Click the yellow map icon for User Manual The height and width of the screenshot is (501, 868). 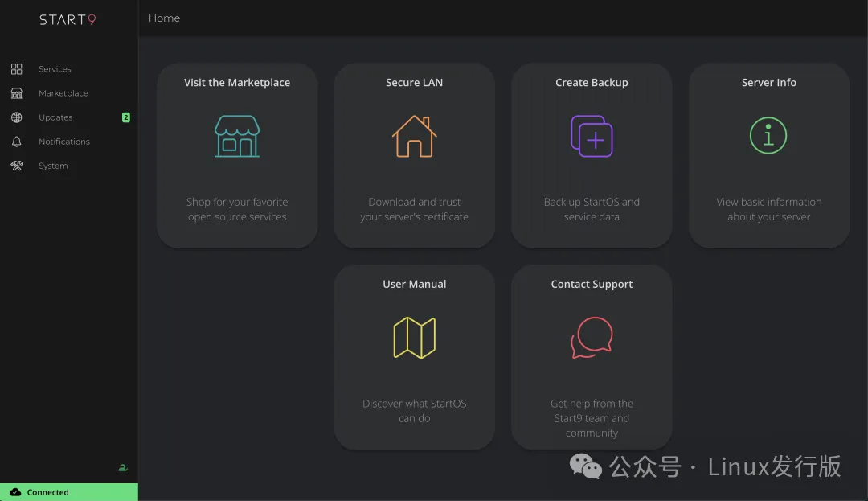(x=414, y=338)
